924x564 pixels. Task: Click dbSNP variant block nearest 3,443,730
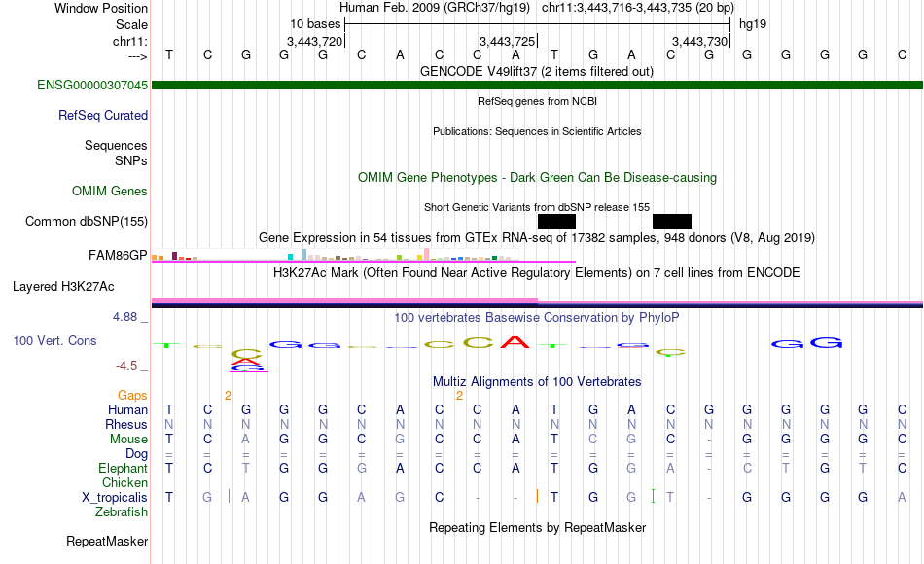point(672,222)
